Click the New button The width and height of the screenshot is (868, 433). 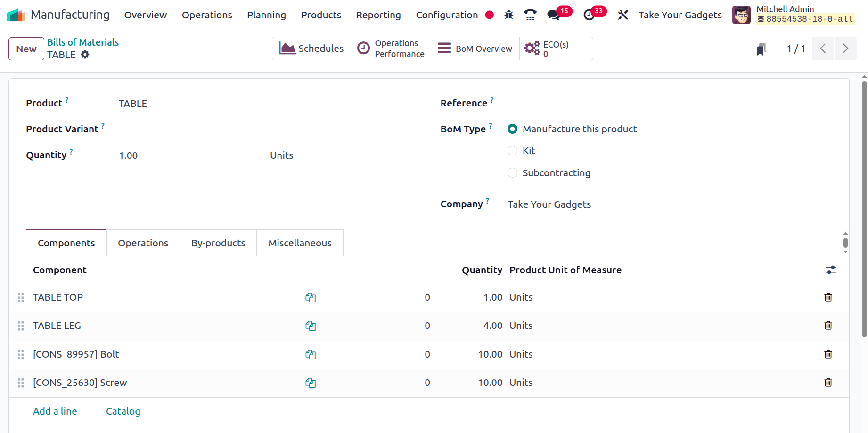[26, 49]
